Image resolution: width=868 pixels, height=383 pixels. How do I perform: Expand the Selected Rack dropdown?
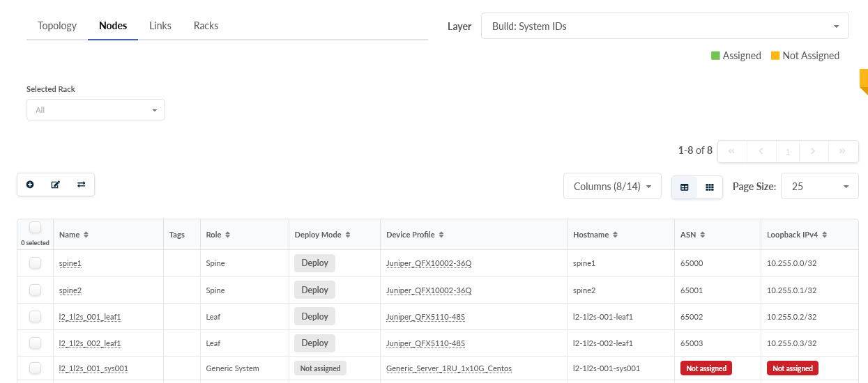(96, 110)
